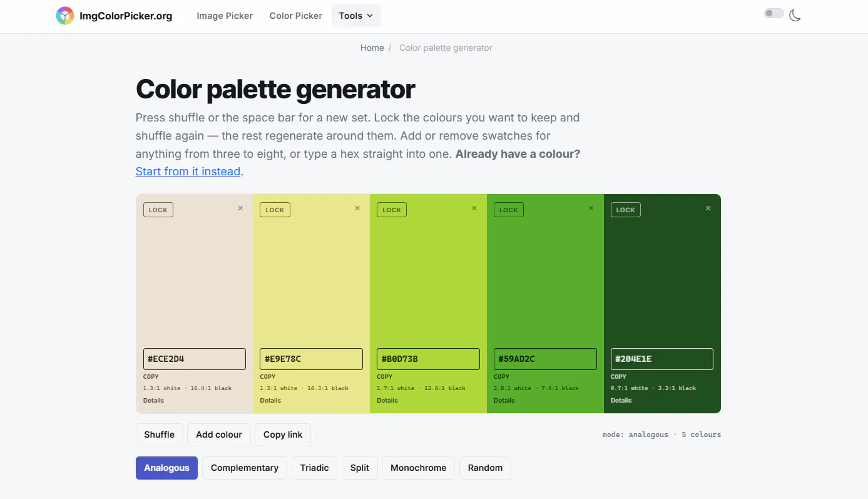Remove the #B0D73B swatch with its X
The image size is (868, 499).
tap(474, 208)
